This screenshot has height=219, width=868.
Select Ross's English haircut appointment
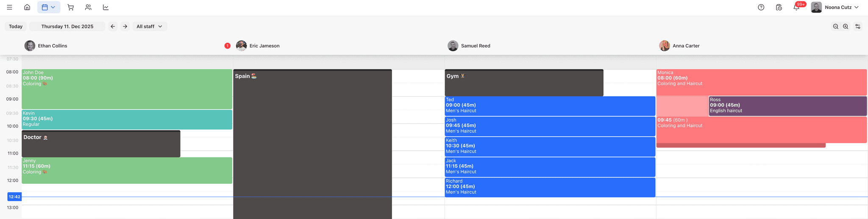coord(787,105)
